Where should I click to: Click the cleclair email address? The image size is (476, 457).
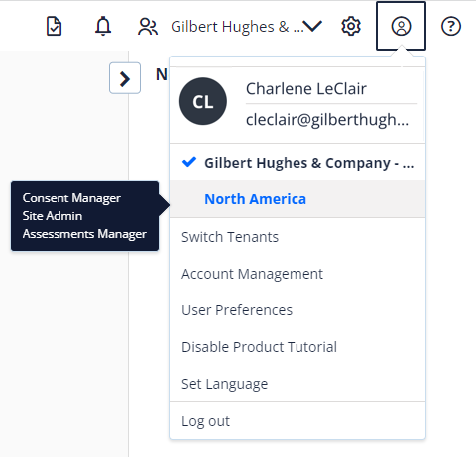[x=327, y=120]
